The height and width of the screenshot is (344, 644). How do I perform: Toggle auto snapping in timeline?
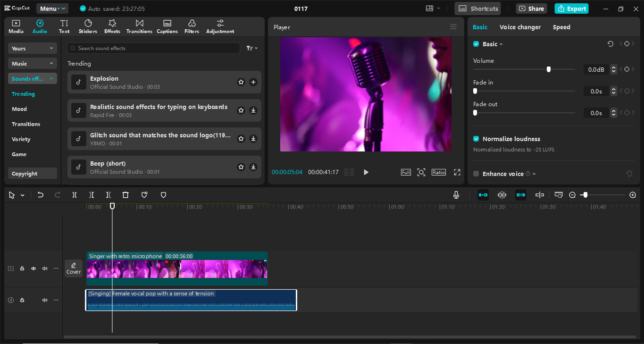502,195
